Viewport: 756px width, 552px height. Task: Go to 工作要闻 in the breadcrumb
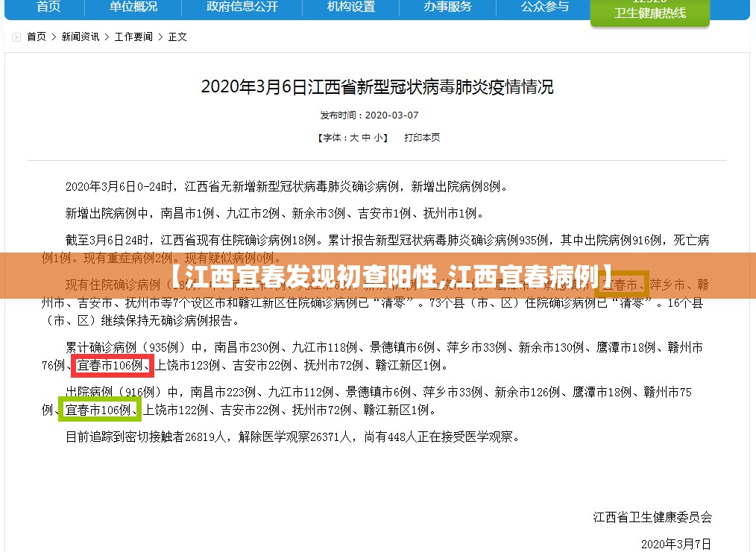tap(133, 37)
